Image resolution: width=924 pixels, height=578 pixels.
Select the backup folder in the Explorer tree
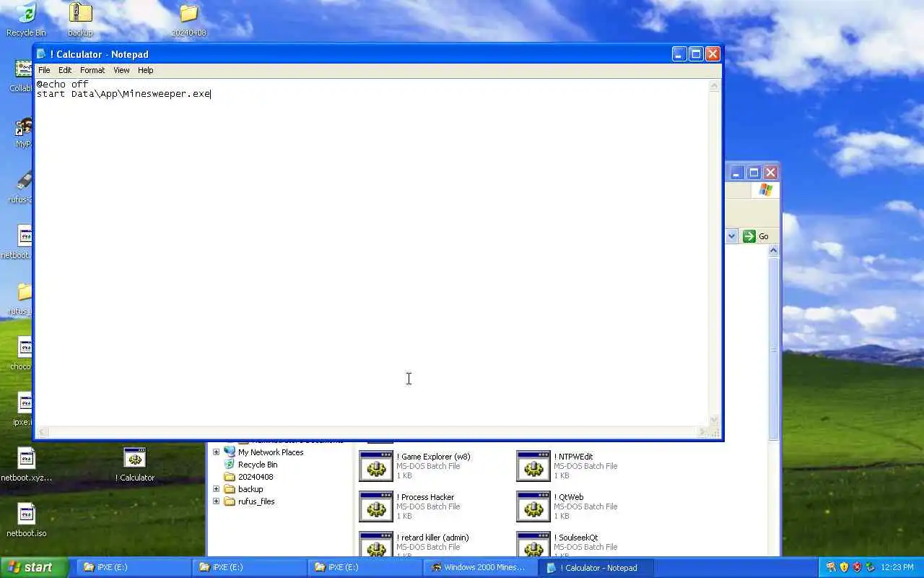(x=250, y=489)
